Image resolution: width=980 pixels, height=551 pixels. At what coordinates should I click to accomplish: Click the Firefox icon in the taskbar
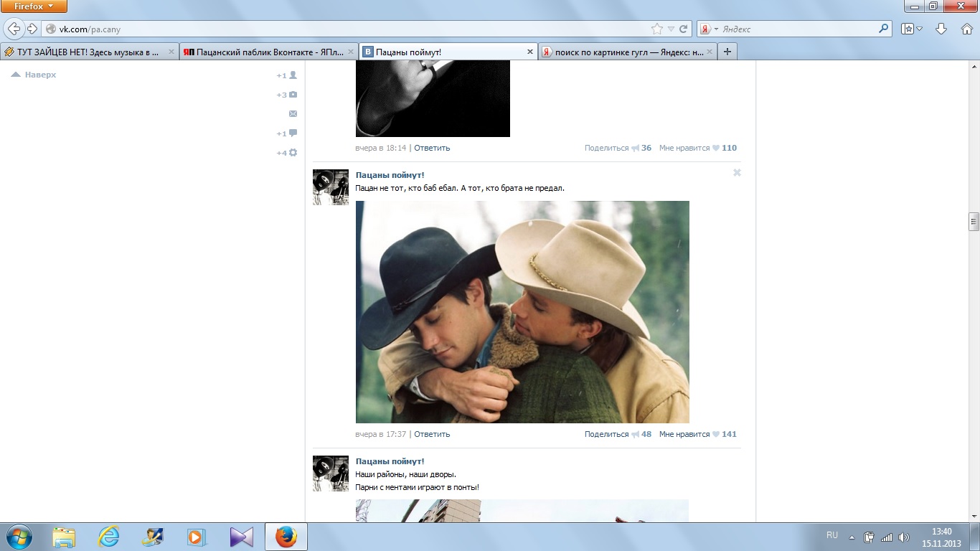coord(286,537)
